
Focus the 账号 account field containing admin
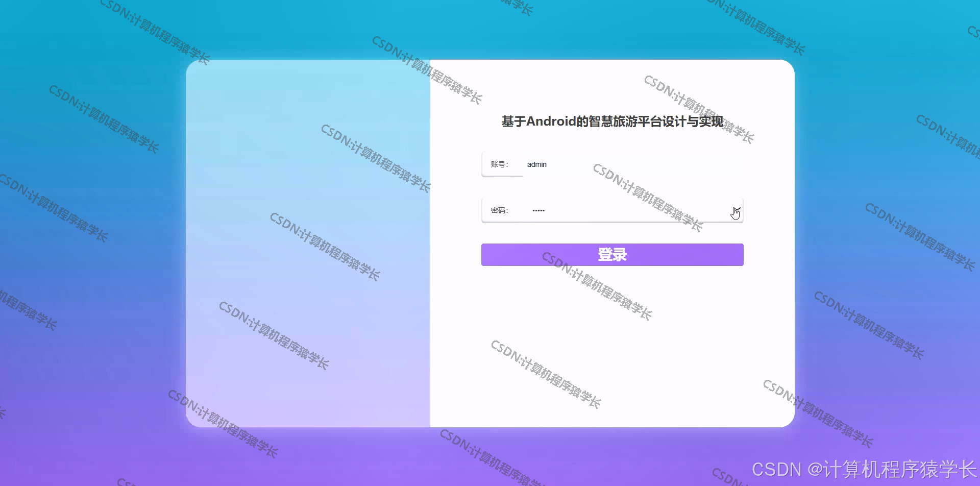point(633,164)
